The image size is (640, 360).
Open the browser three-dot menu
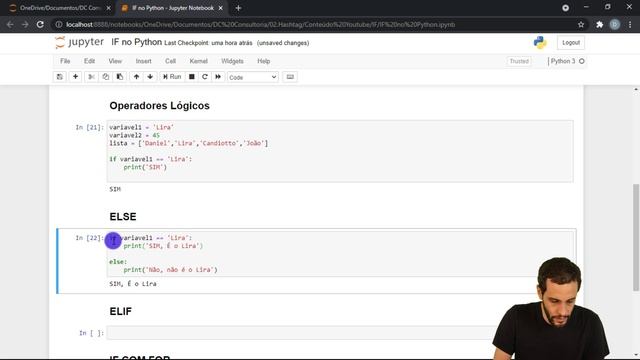pos(630,24)
